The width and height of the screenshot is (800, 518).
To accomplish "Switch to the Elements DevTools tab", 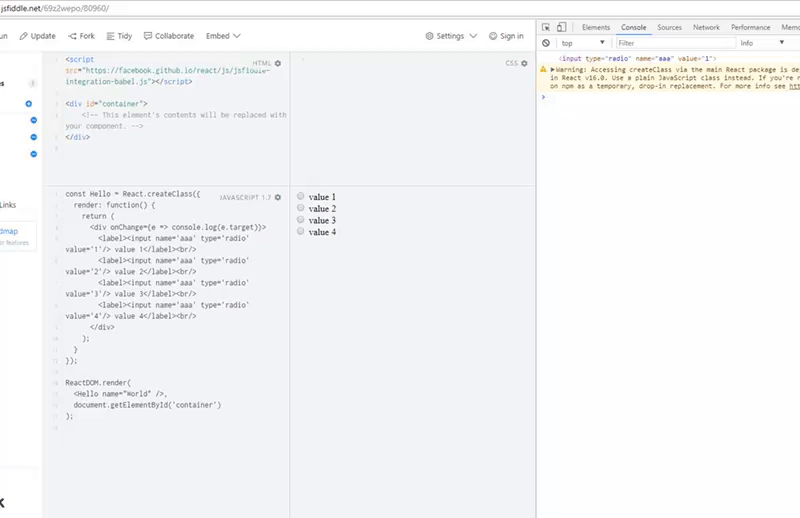I will 596,28.
